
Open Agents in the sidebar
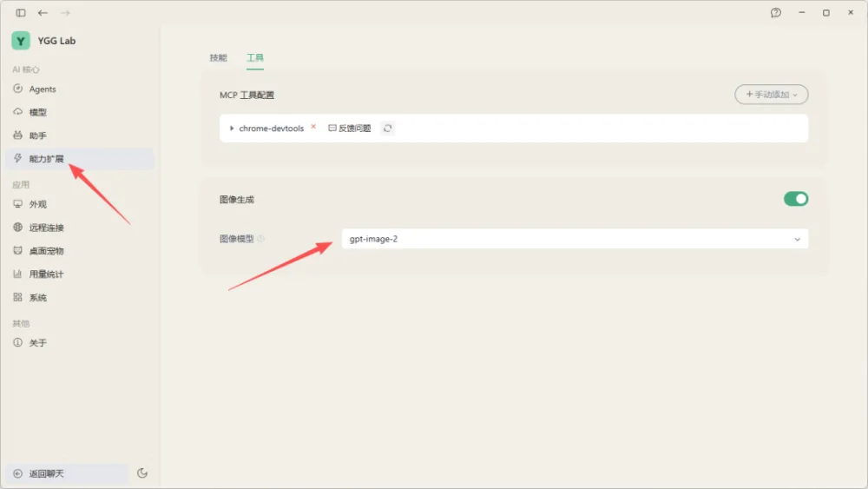tap(80, 89)
